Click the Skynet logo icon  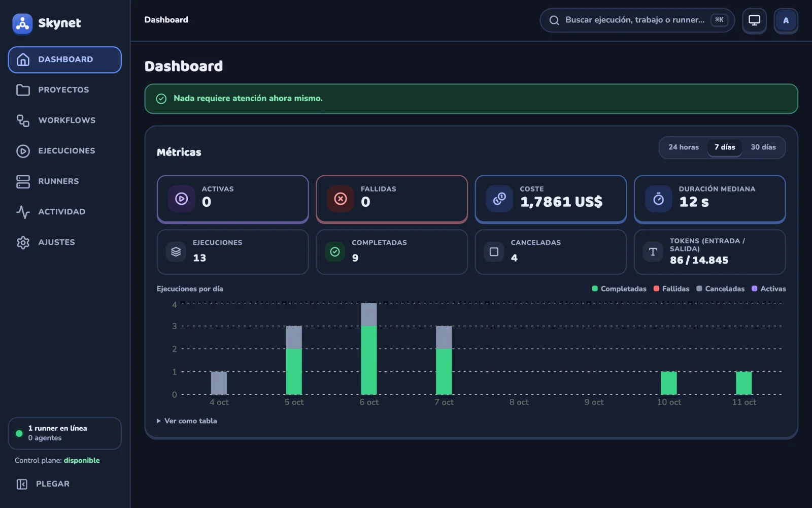click(x=22, y=23)
